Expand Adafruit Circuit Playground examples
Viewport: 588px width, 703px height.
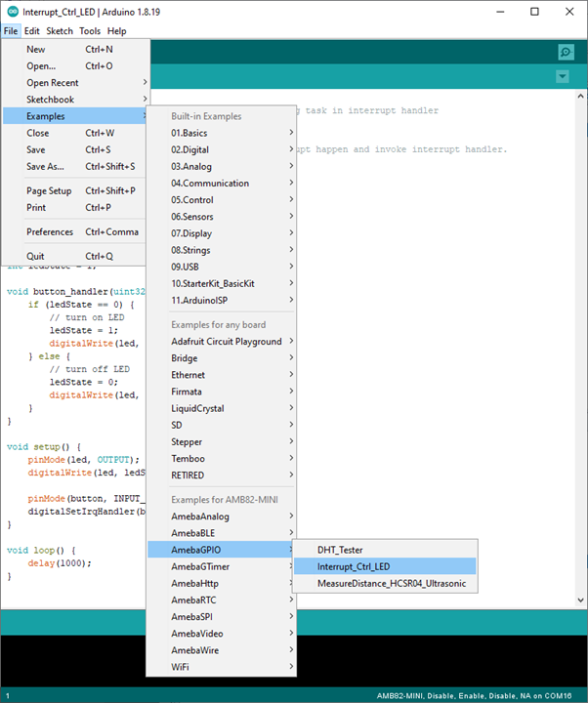click(x=226, y=342)
